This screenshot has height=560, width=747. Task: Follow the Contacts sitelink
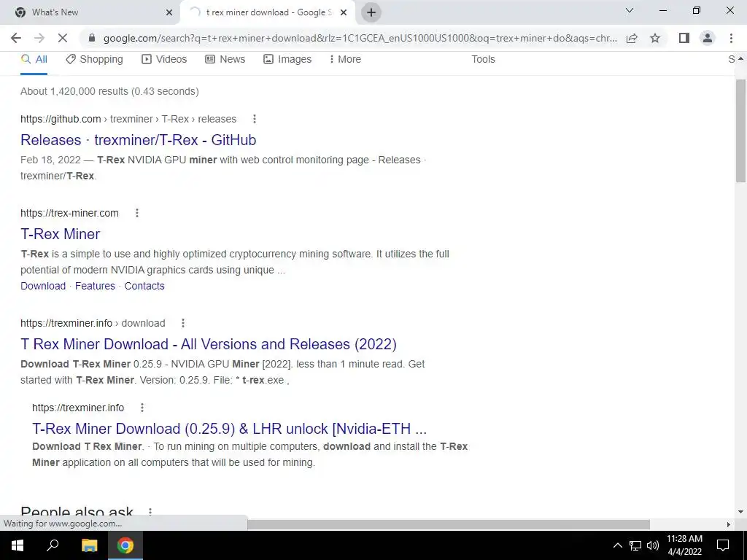coord(144,286)
